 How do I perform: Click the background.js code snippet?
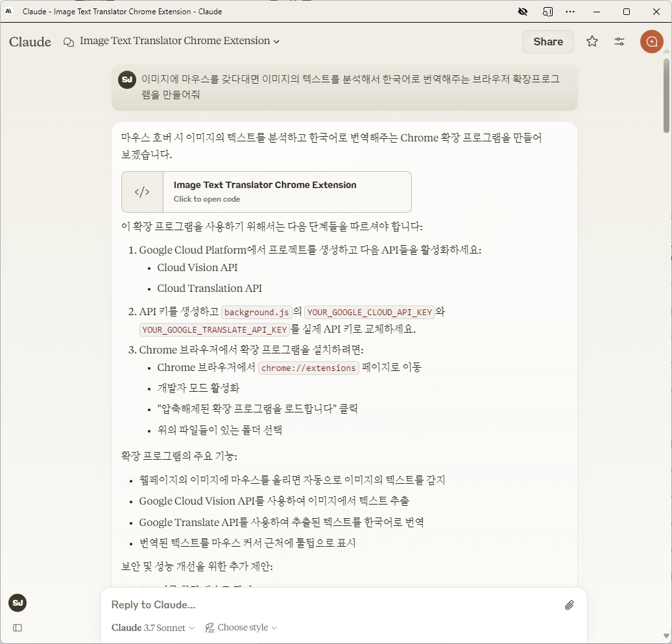(256, 312)
